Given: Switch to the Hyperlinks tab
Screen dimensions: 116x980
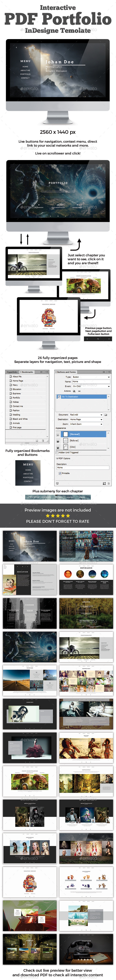Looking at the screenshot, I should click(12, 372).
